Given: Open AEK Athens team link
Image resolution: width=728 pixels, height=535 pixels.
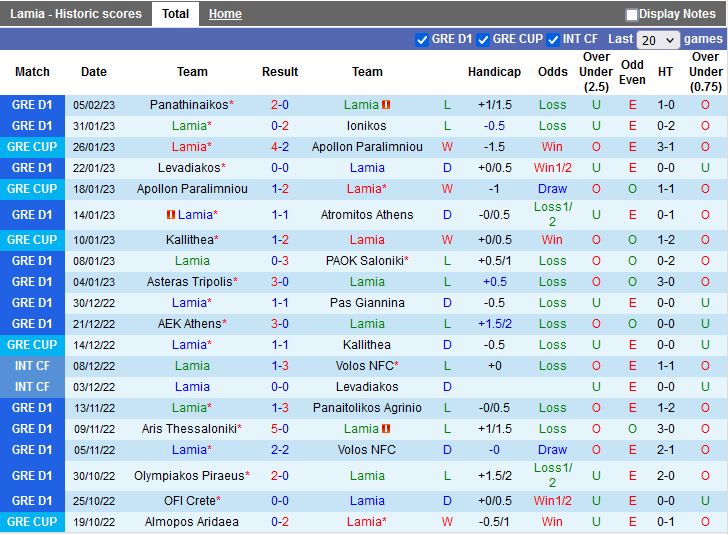Looking at the screenshot, I should pos(189,324).
